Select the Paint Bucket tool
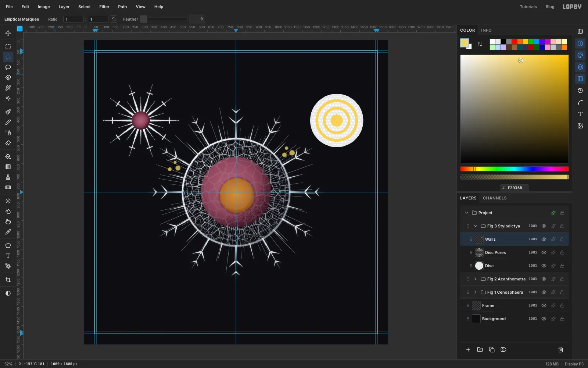Screen dimensions: 588x368 (x=8, y=156)
